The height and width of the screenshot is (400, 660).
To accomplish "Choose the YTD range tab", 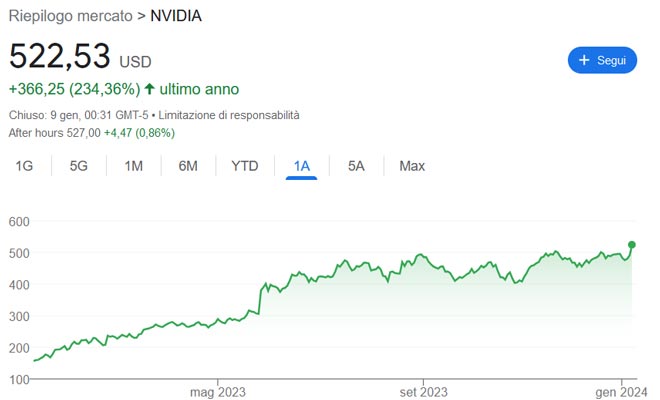I will tap(245, 166).
